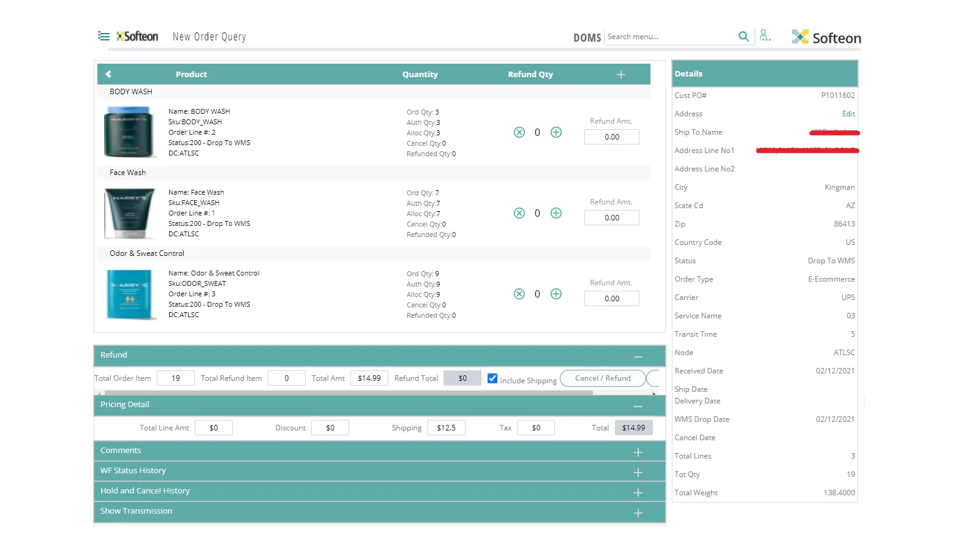Click the Search menu input field
Image resolution: width=980 pixels, height=551 pixels.
671,37
